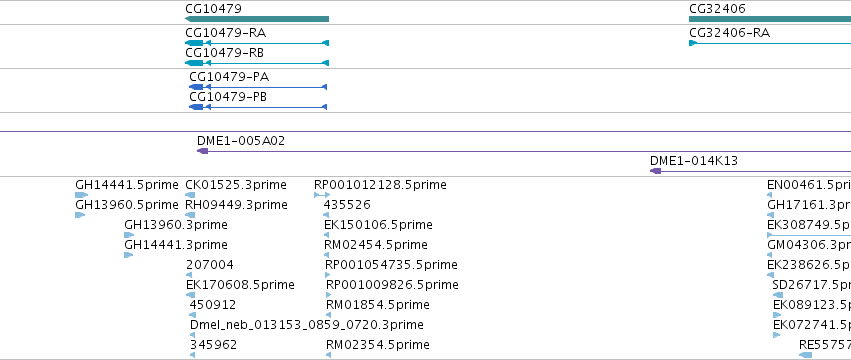This screenshot has width=851, height=360.
Task: Select the CG10479-PA protein feature
Action: tap(258, 87)
